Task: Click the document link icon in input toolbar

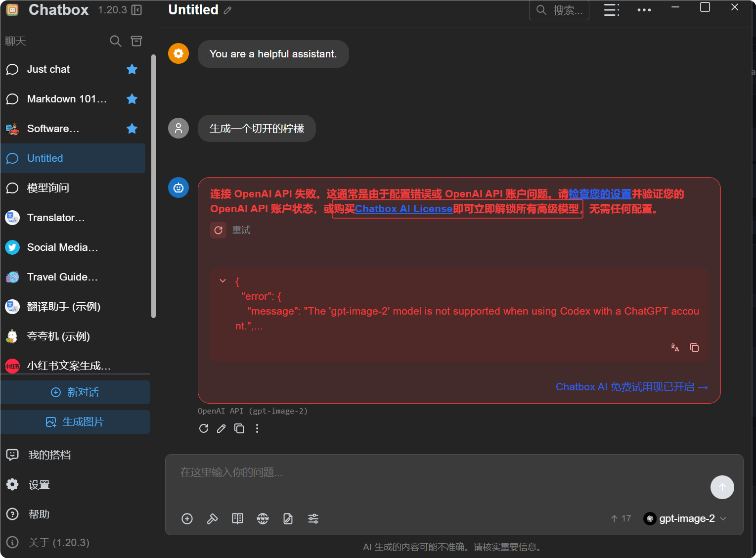Action: (288, 518)
